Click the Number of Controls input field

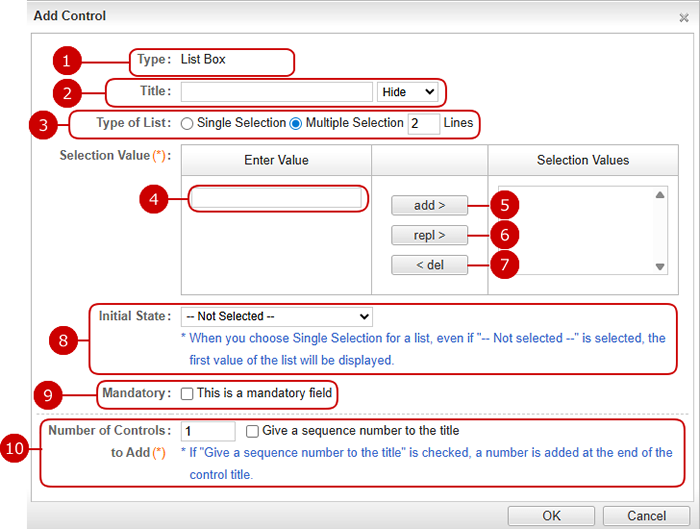coord(208,431)
